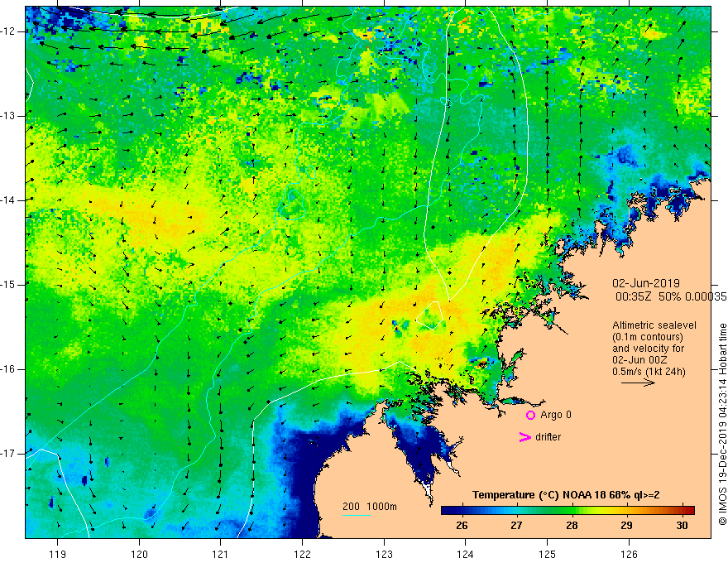
Task: Click longitude axis label 122
Action: click(302, 554)
